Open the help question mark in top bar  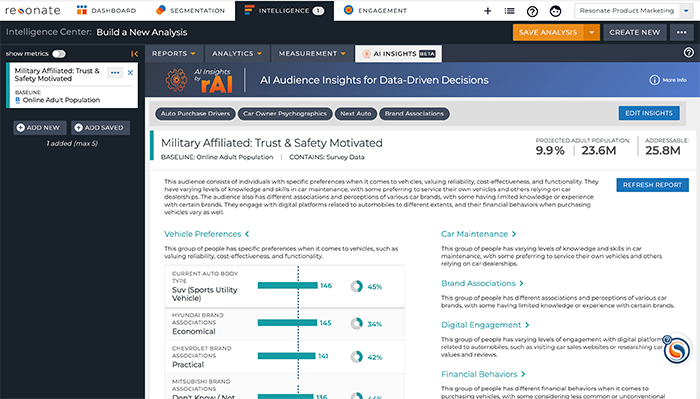tap(532, 11)
